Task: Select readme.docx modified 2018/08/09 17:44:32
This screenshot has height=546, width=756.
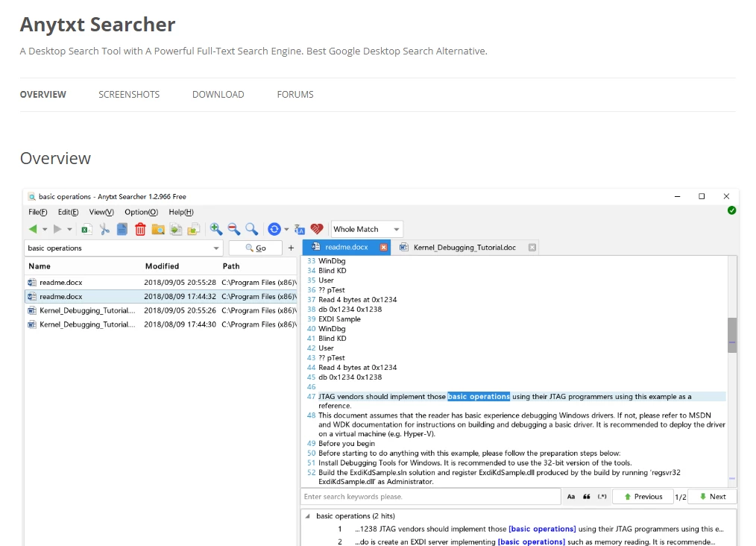Action: pos(161,297)
